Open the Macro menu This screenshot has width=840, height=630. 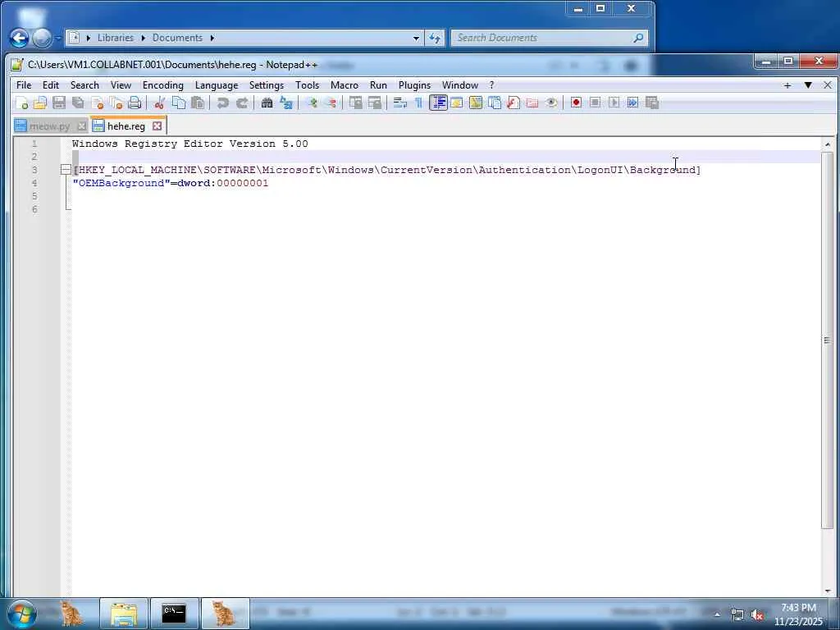344,85
